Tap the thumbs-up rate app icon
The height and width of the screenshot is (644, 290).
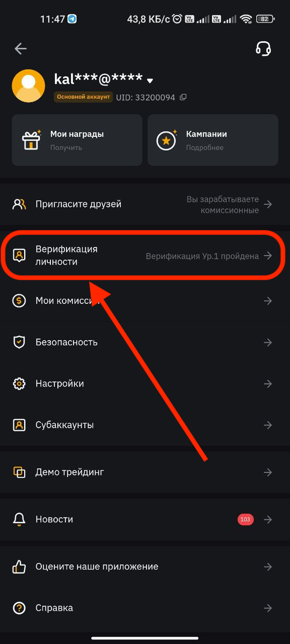pyautogui.click(x=19, y=567)
